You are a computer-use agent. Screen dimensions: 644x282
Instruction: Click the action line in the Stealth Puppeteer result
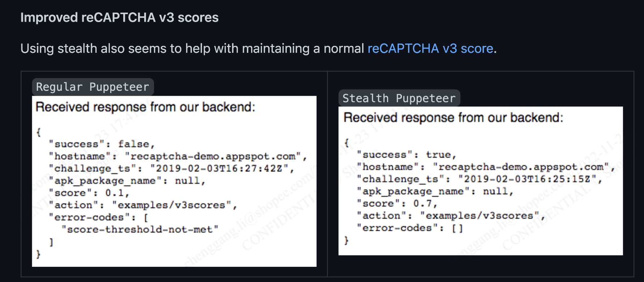pos(451,216)
